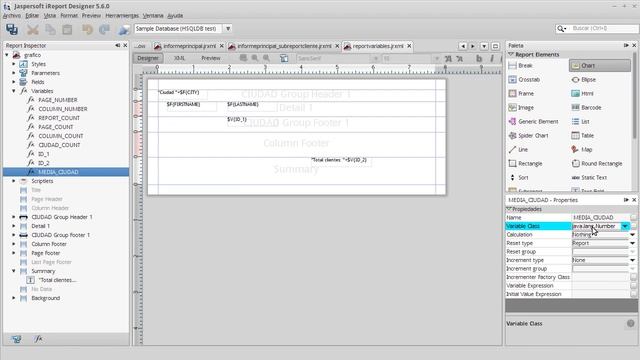
Task: Select the Crosstab palette element
Action: coord(524,80)
